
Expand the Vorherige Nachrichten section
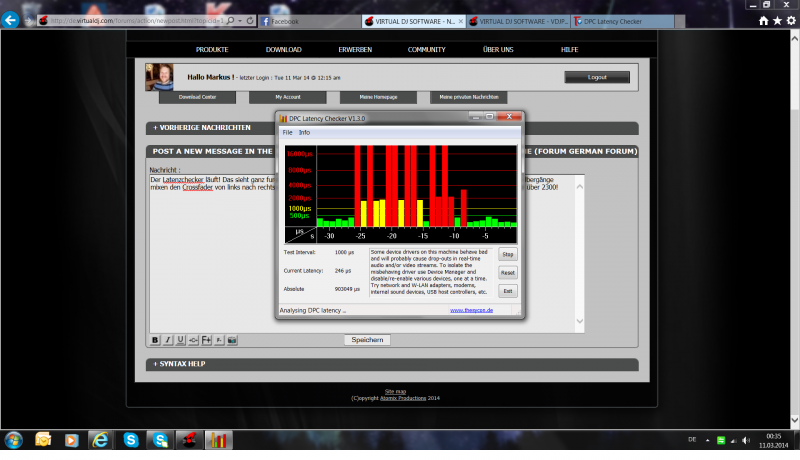point(202,127)
